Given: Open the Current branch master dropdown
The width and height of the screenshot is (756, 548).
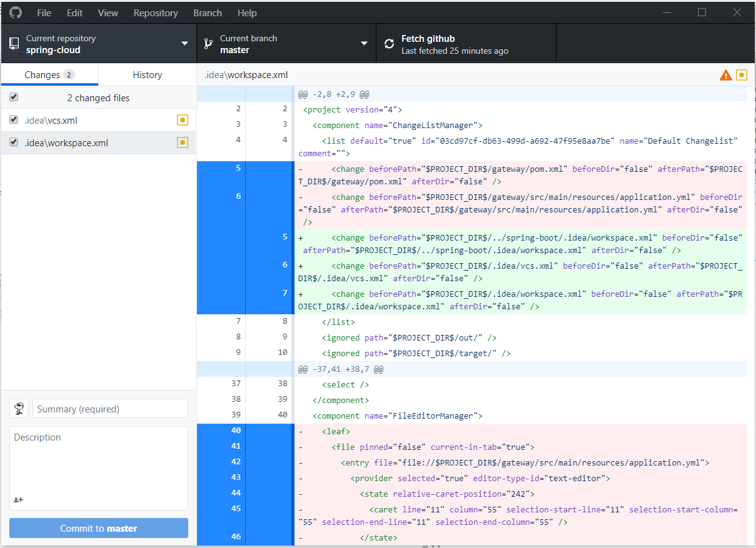Looking at the screenshot, I should (286, 44).
